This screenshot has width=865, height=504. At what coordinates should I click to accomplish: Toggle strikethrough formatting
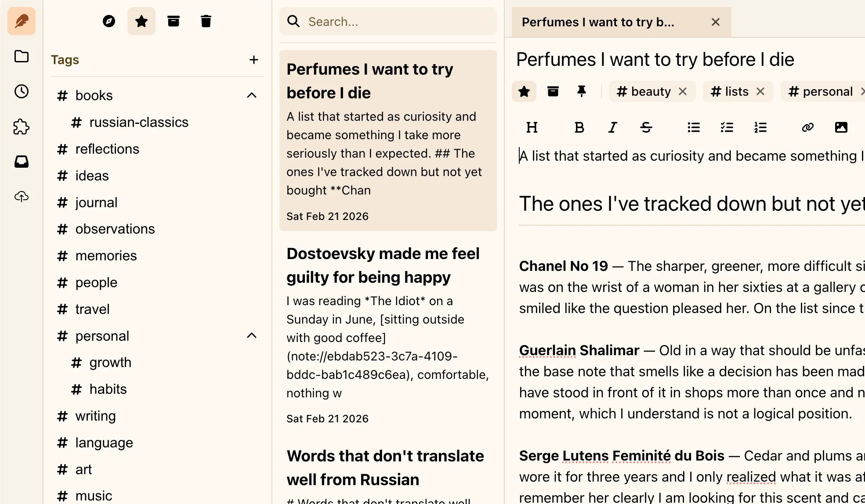click(646, 127)
